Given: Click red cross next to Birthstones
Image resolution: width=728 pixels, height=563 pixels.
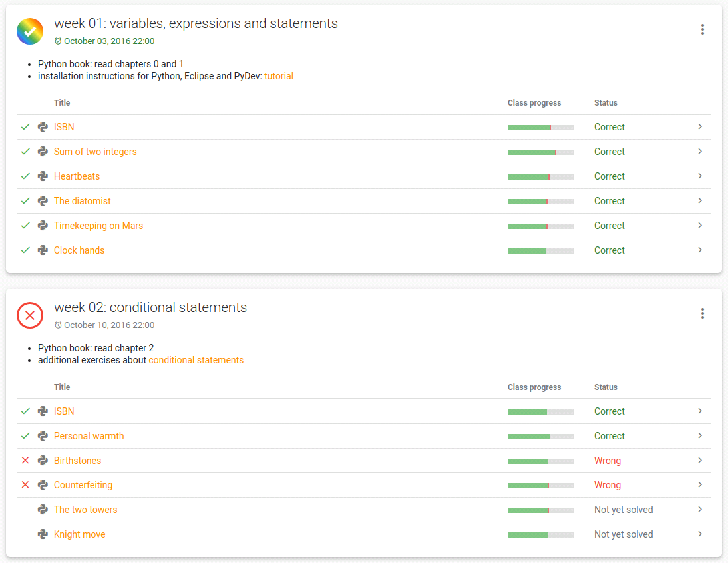Looking at the screenshot, I should [x=25, y=461].
